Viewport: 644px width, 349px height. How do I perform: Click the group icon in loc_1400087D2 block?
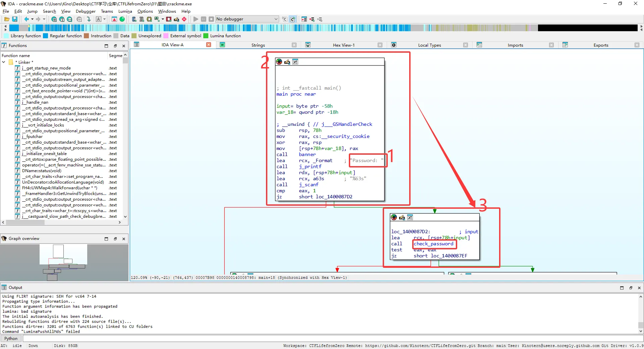(x=410, y=217)
